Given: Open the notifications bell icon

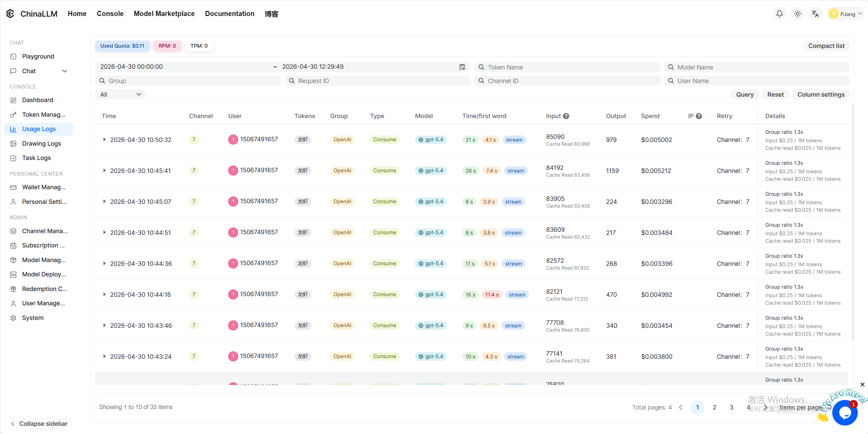Looking at the screenshot, I should coord(779,14).
